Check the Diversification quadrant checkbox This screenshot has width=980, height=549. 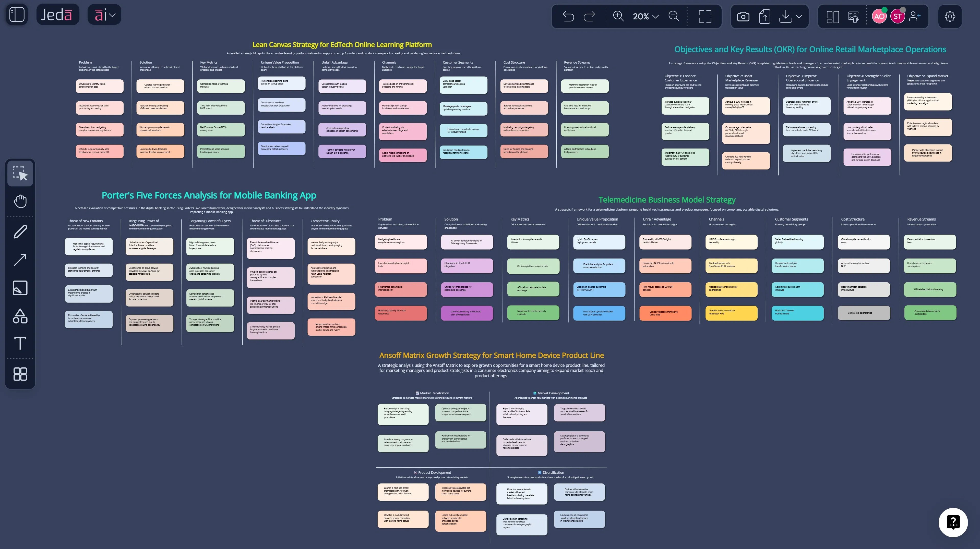tap(540, 473)
